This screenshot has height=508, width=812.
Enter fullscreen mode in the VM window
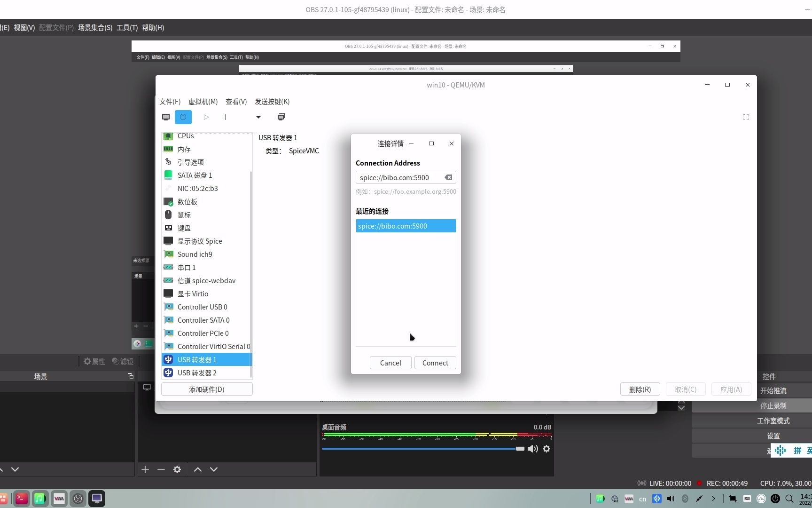pyautogui.click(x=746, y=117)
